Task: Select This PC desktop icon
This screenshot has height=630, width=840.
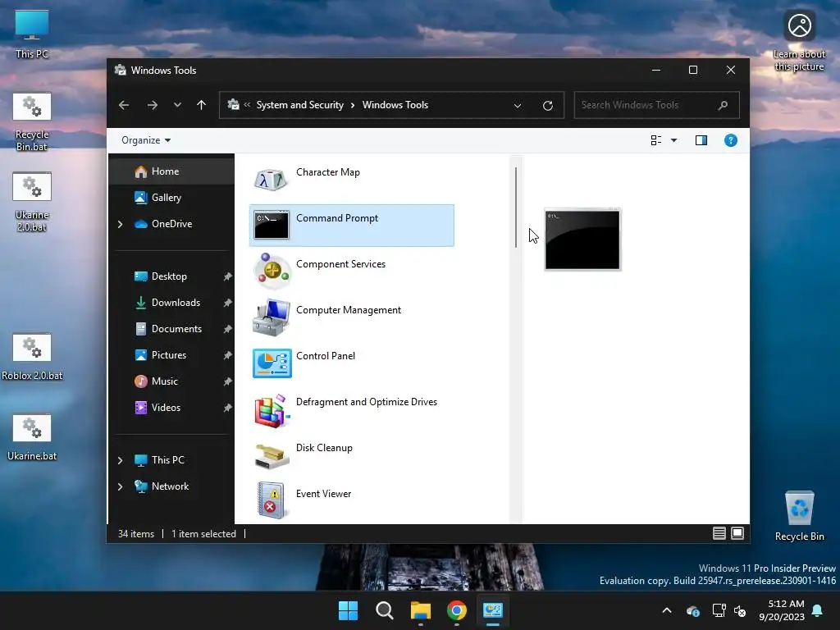Action: click(x=32, y=34)
